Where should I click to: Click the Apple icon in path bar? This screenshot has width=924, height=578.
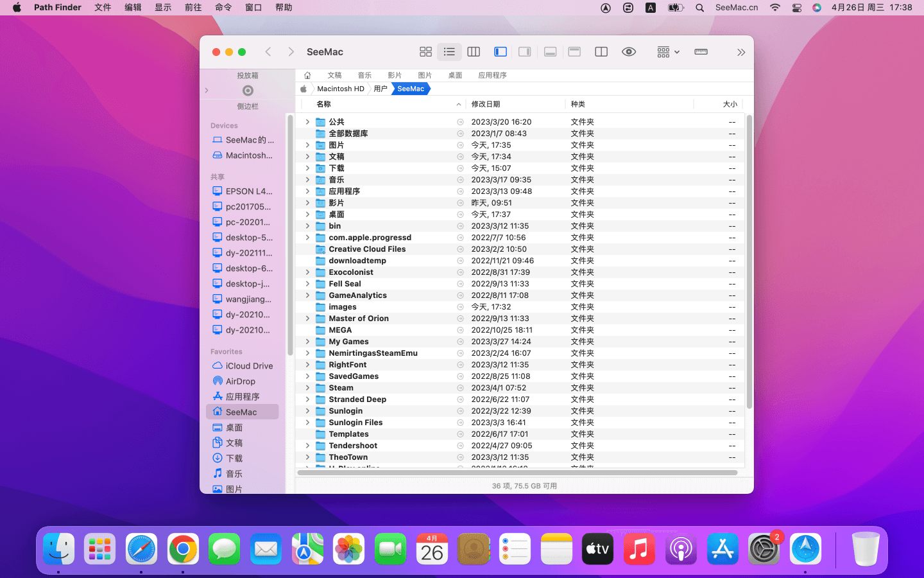click(304, 89)
